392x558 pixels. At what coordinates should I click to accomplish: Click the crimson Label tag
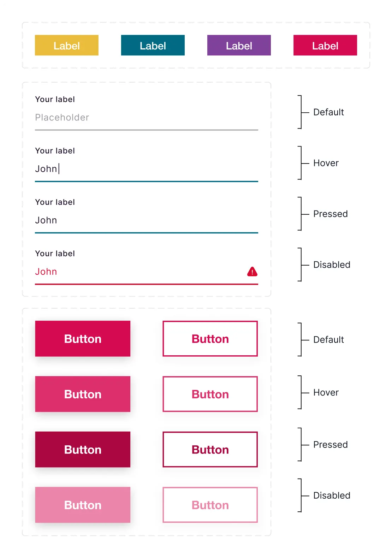[325, 45]
